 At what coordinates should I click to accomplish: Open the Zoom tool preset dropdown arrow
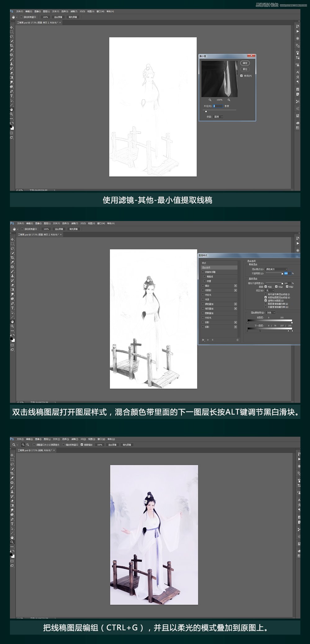click(x=17, y=445)
